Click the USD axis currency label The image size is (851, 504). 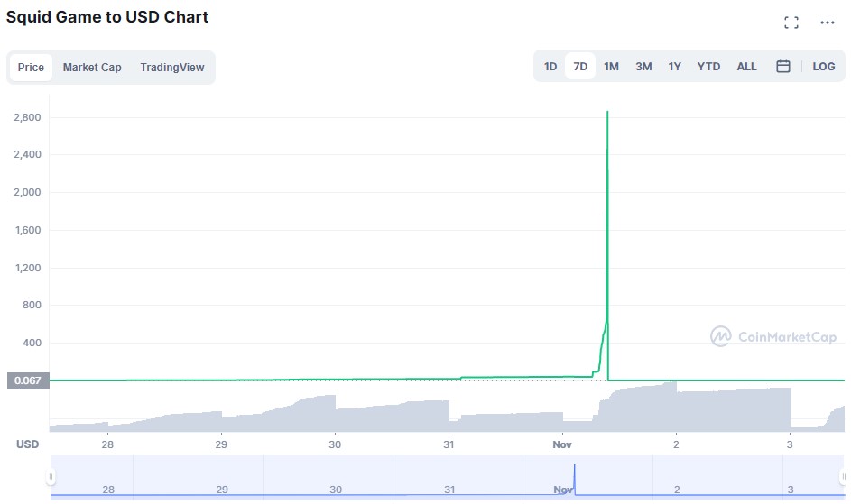click(x=27, y=444)
